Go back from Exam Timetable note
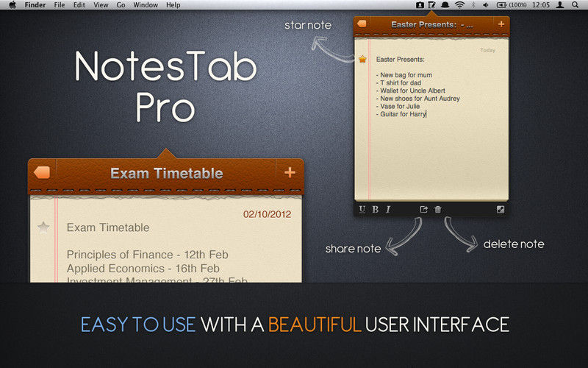This screenshot has height=368, width=588. tap(42, 173)
